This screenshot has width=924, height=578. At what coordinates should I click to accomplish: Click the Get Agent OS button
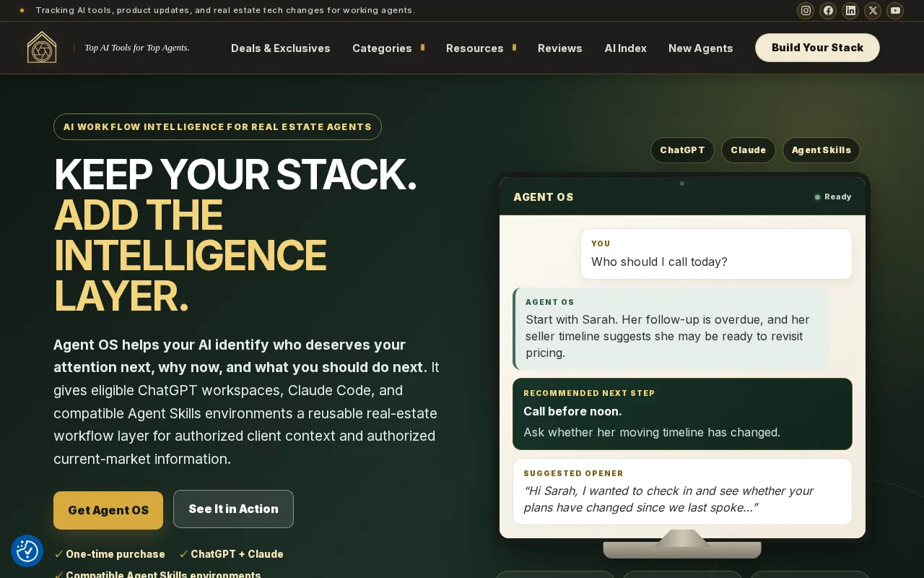pos(108,510)
